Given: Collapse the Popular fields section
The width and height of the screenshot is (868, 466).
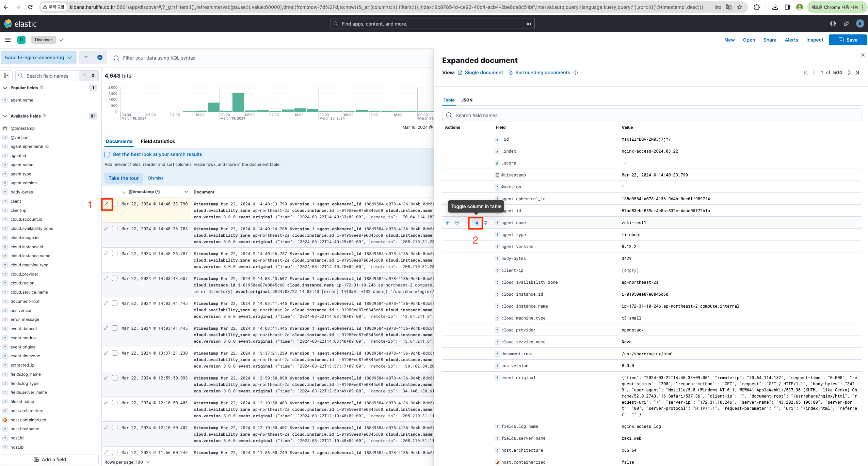Looking at the screenshot, I should click(x=5, y=88).
